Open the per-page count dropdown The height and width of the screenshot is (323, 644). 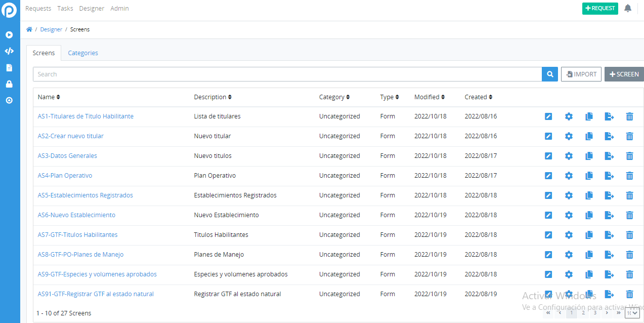[x=632, y=313]
